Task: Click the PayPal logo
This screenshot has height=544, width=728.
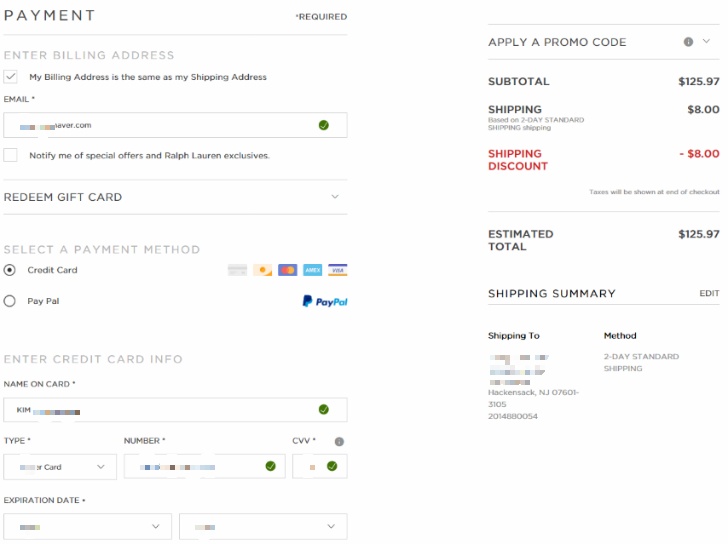Action: point(325,301)
